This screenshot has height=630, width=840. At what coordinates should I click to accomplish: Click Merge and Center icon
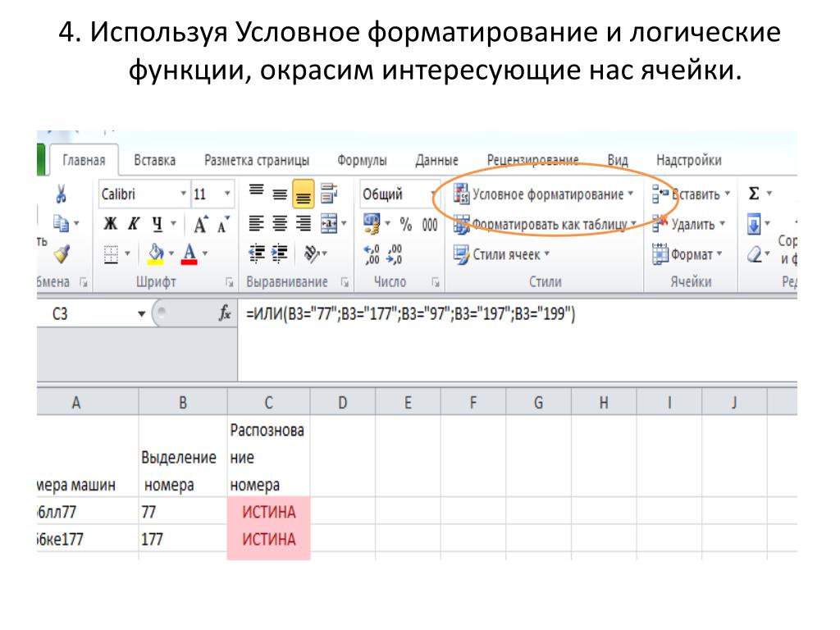(x=329, y=224)
